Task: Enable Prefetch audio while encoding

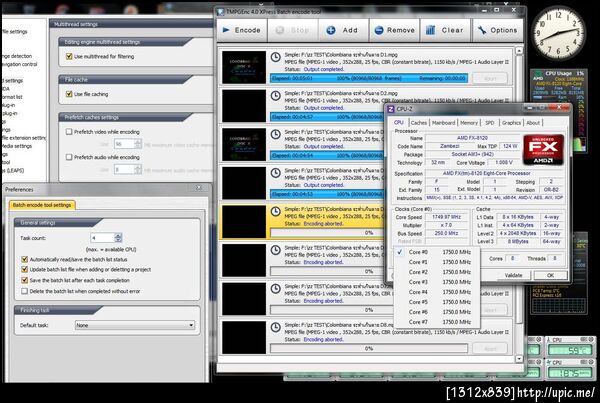Action: 69,157
